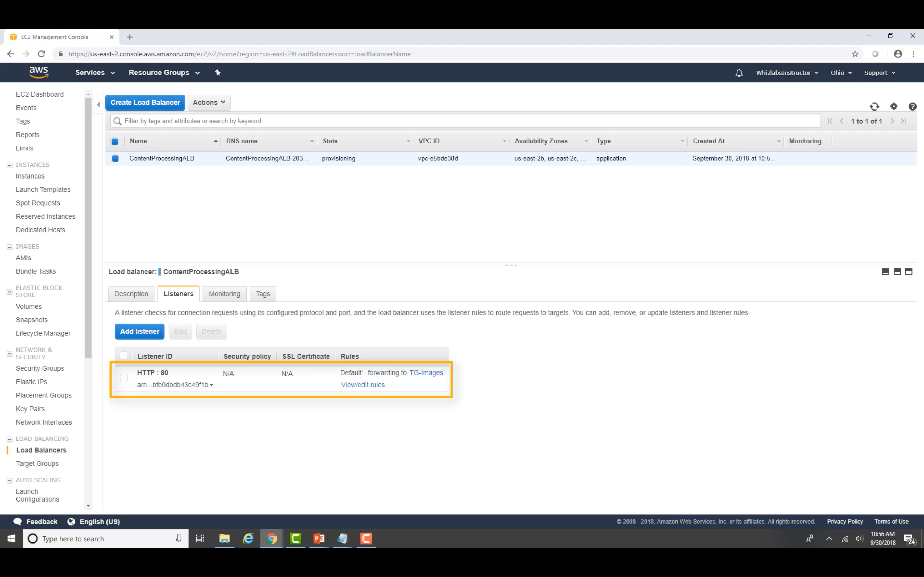
Task: Toggle the select-all listeners header checkbox
Action: coord(124,356)
